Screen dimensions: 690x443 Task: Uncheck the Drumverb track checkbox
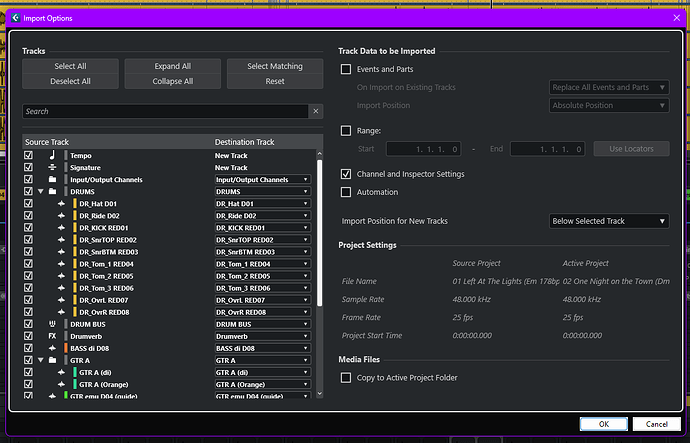[29, 336]
